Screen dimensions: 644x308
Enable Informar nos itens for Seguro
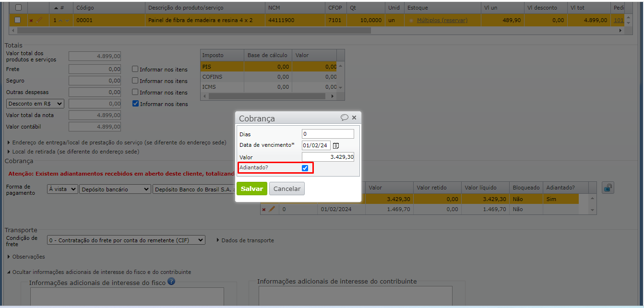pos(135,81)
